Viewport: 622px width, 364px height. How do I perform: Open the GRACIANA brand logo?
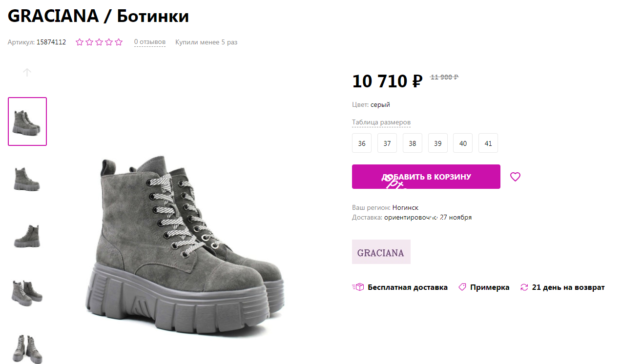[381, 252]
